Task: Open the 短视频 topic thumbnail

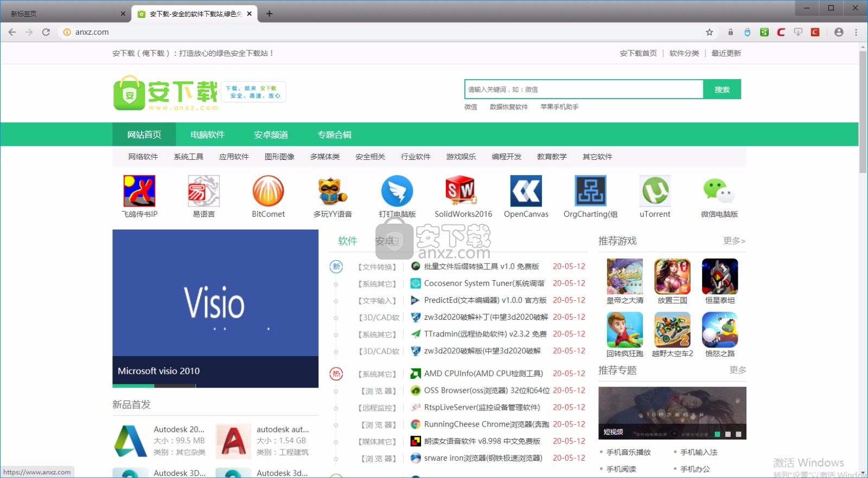Action: pyautogui.click(x=672, y=412)
